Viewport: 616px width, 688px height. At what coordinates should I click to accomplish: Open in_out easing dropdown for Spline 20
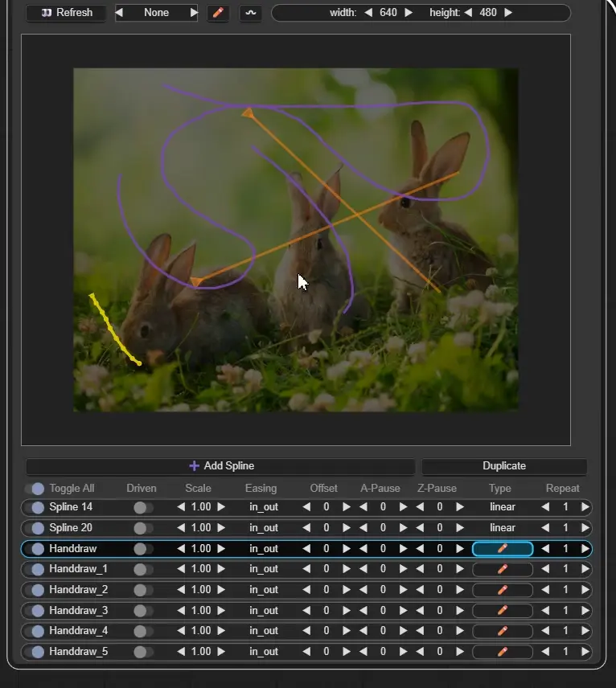[264, 528]
